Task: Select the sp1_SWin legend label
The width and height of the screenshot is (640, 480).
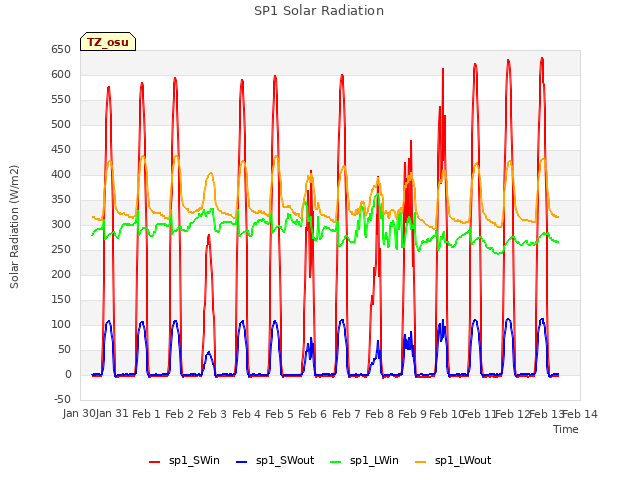Action: click(194, 460)
